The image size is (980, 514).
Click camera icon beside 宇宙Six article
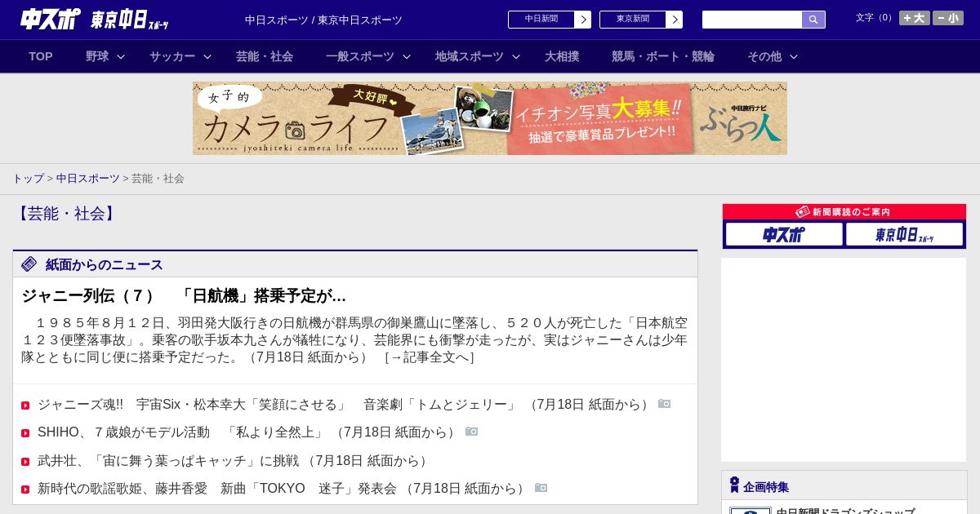pyautogui.click(x=665, y=404)
